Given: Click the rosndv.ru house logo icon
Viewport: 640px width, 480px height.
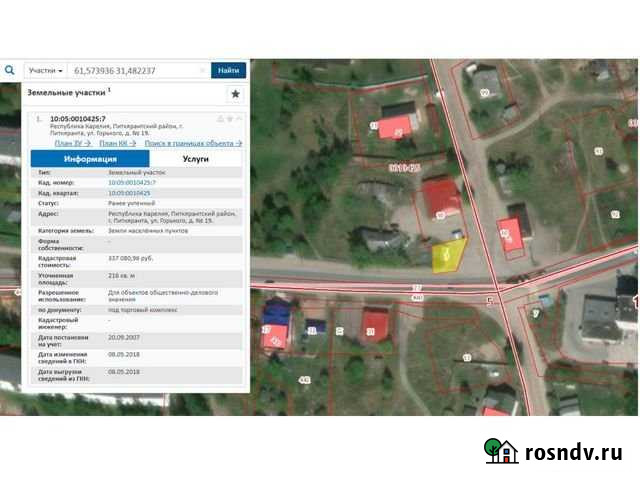Looking at the screenshot, I should click(500, 452).
